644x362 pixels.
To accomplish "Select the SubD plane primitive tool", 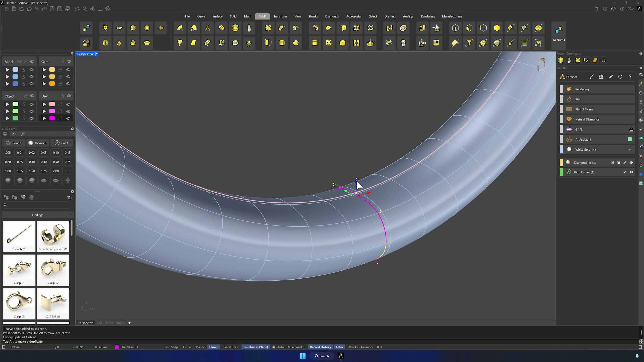I will point(119,28).
